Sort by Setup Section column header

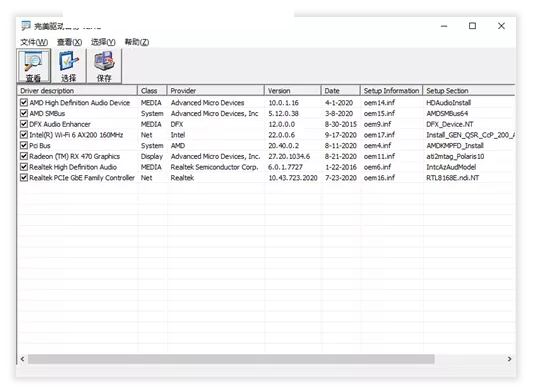[469, 91]
